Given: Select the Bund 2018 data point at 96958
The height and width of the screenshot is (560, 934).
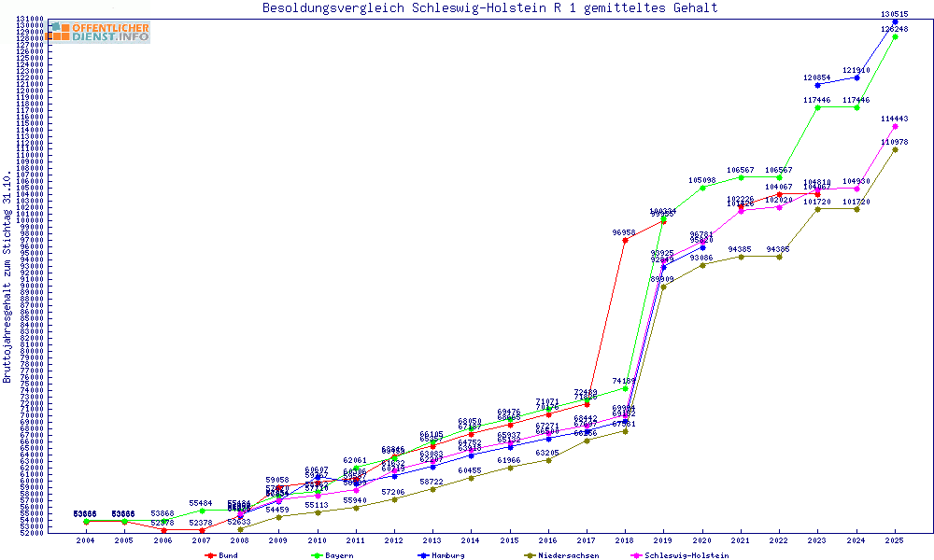Looking at the screenshot, I should (x=625, y=240).
